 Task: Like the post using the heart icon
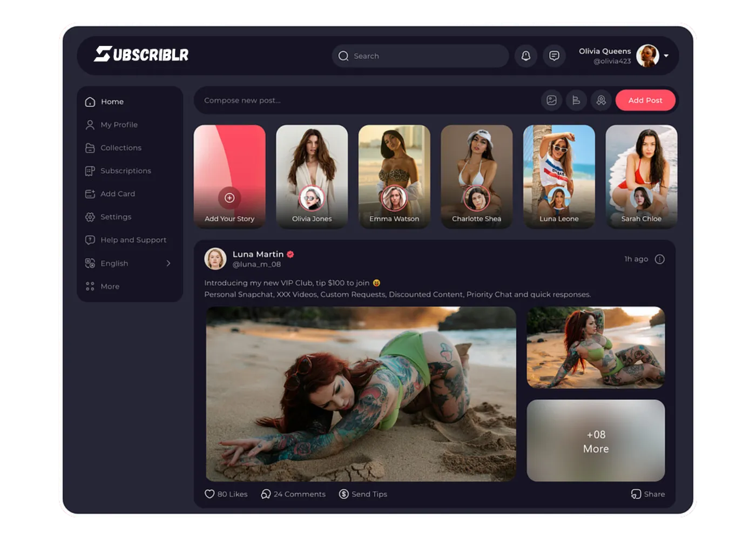[210, 494]
